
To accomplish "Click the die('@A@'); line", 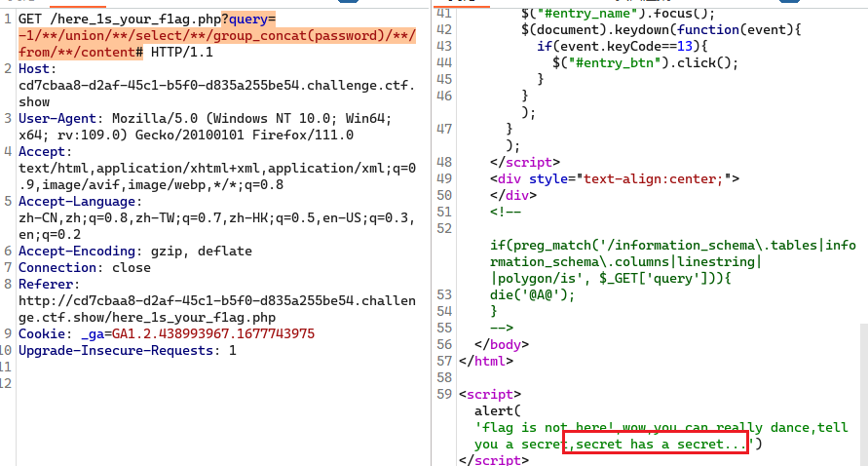I will 533,294.
